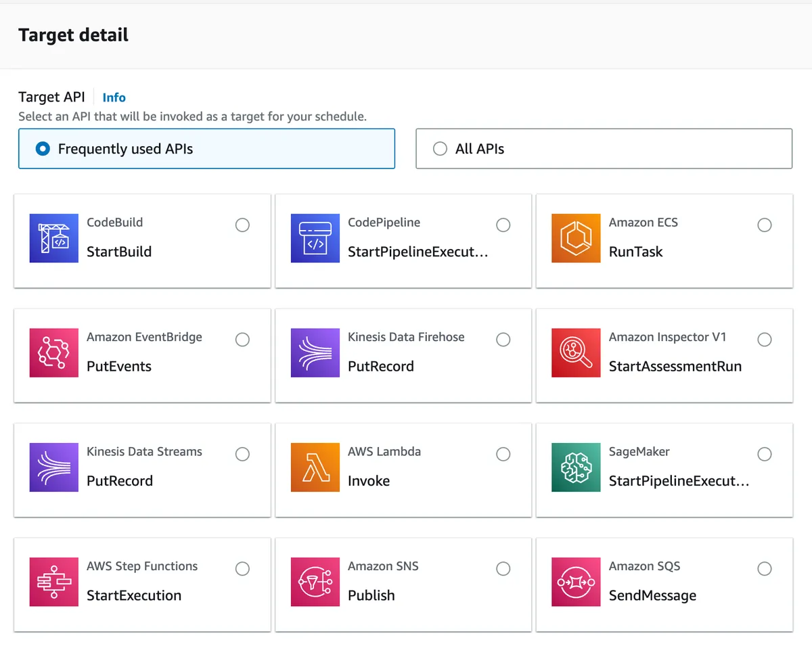This screenshot has width=812, height=671.
Task: Open the Target API Info link
Action: point(114,97)
